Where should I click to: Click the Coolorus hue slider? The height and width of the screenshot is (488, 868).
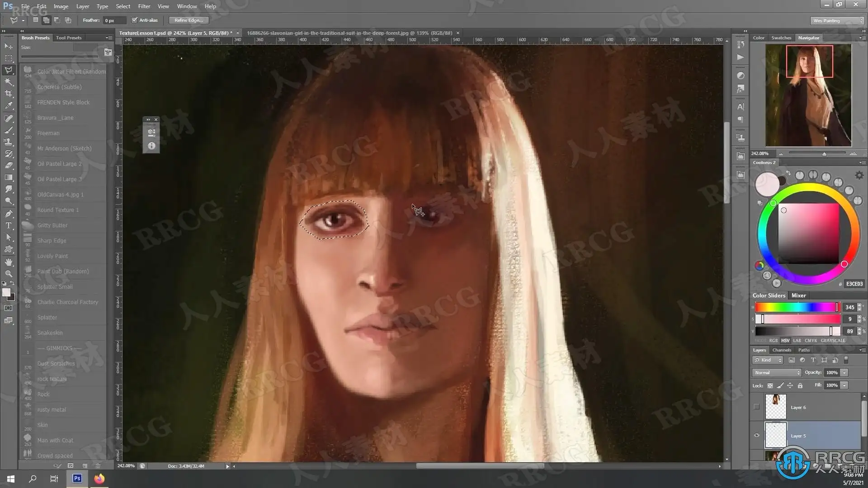point(797,307)
